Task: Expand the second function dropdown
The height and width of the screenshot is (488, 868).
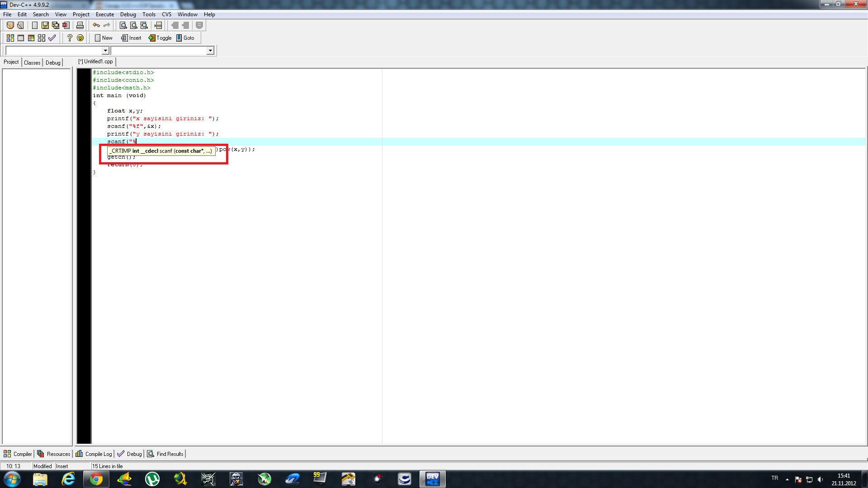Action: click(210, 51)
